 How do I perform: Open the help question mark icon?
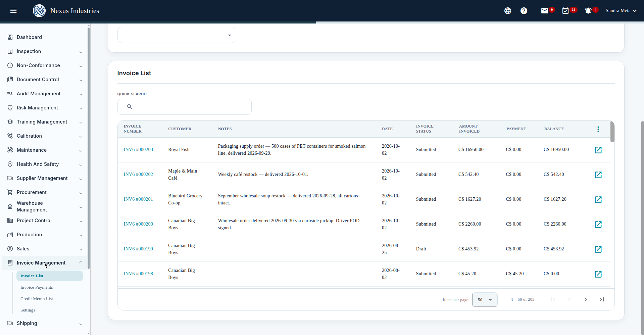[x=524, y=11]
